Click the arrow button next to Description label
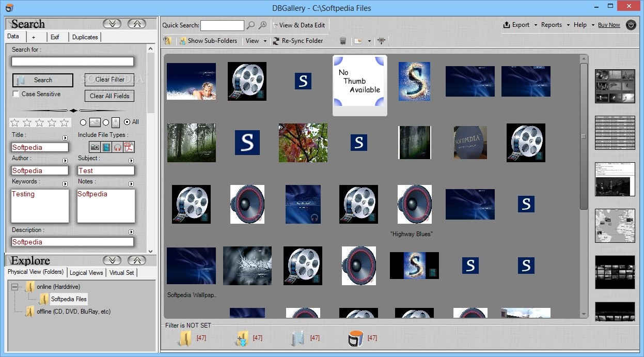 pos(131,232)
